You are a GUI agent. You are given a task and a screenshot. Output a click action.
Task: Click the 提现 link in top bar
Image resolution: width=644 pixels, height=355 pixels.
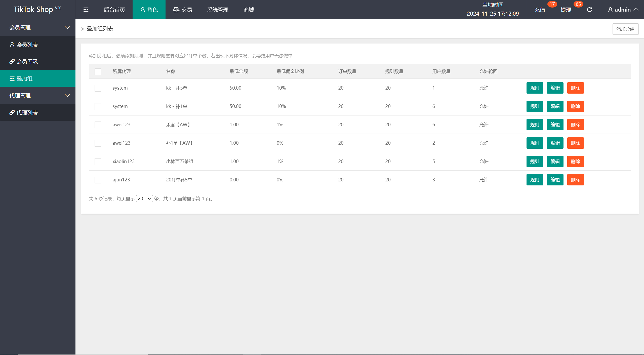[566, 10]
